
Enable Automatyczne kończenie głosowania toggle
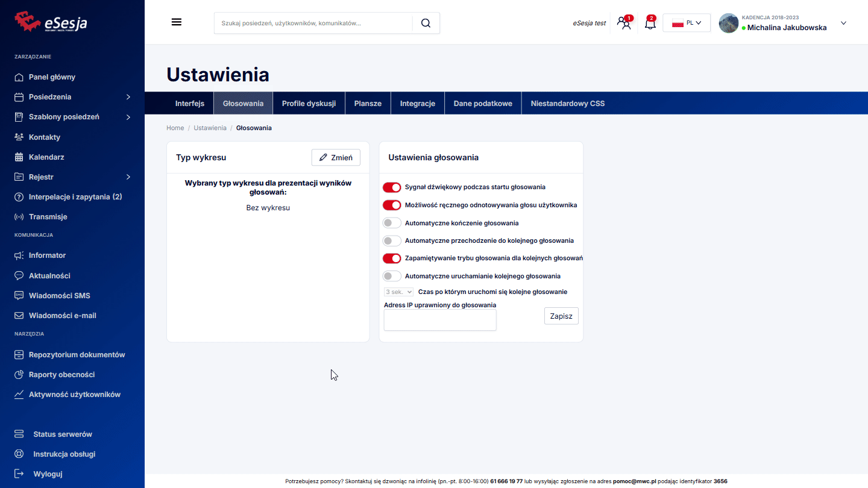[392, 223]
